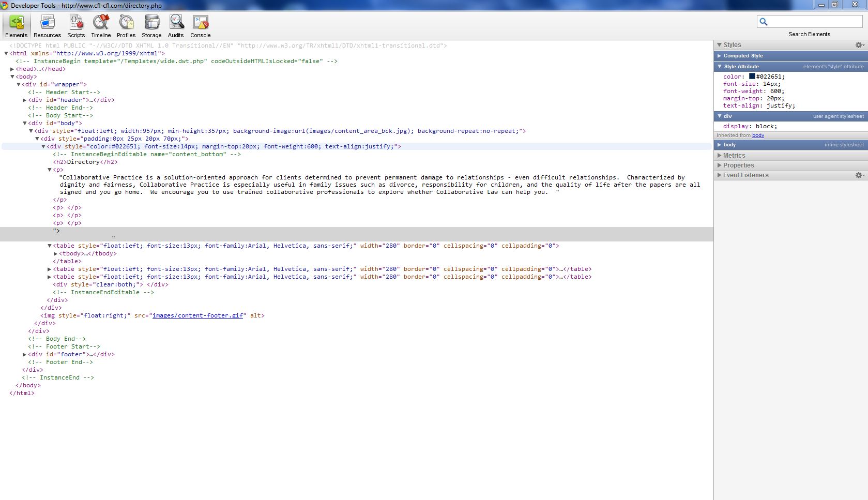The width and height of the screenshot is (868, 500).
Task: Collapse the body node
Action: click(12, 77)
